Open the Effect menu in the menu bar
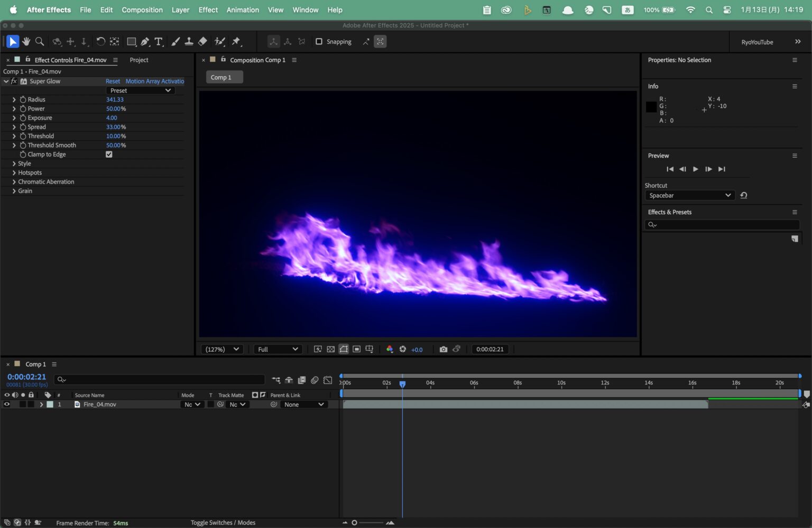 tap(208, 10)
